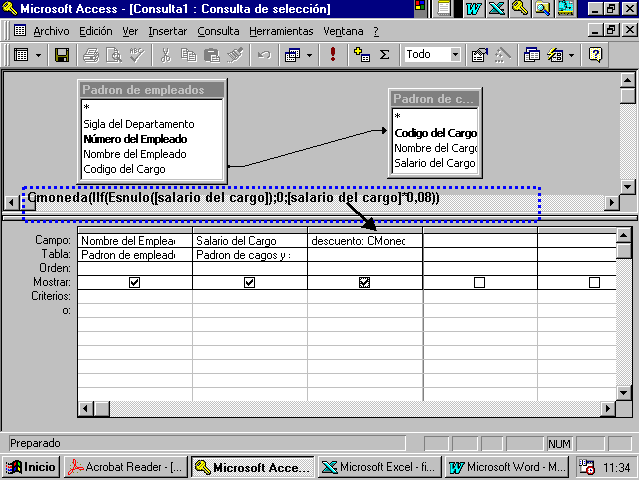This screenshot has width=639, height=480.
Task: Click the Show Table icon
Action: [362, 55]
